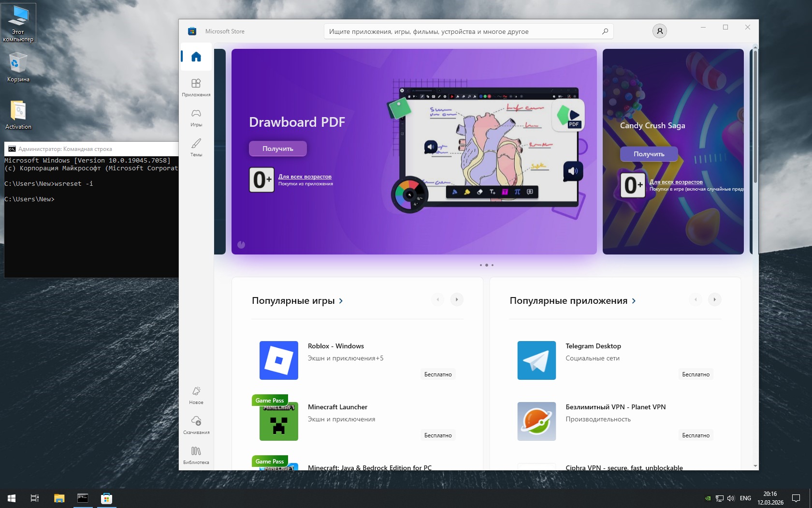Click Получить button for Candy Crush Saga
The width and height of the screenshot is (812, 508).
click(x=649, y=154)
